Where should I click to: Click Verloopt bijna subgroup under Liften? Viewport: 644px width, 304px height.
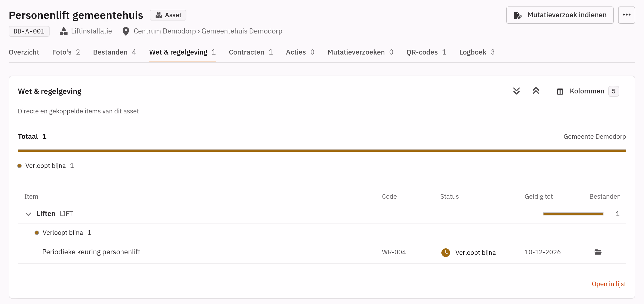tap(63, 233)
